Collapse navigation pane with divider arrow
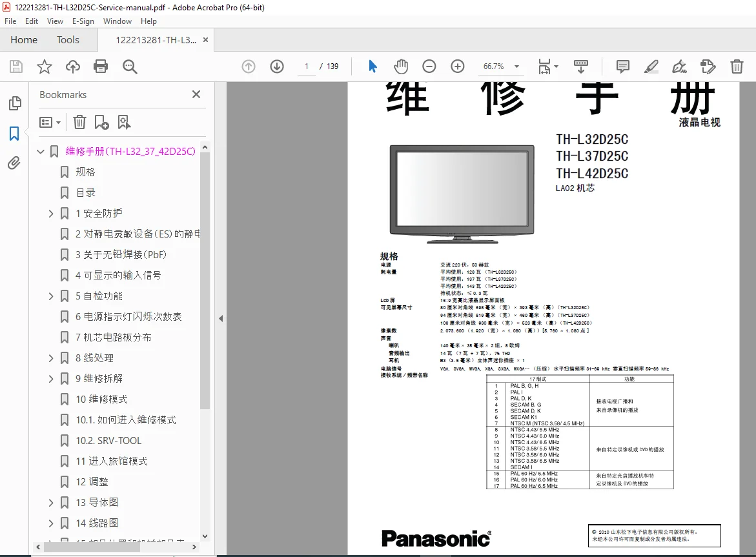Screen dimensions: 756x557 pyautogui.click(x=221, y=318)
